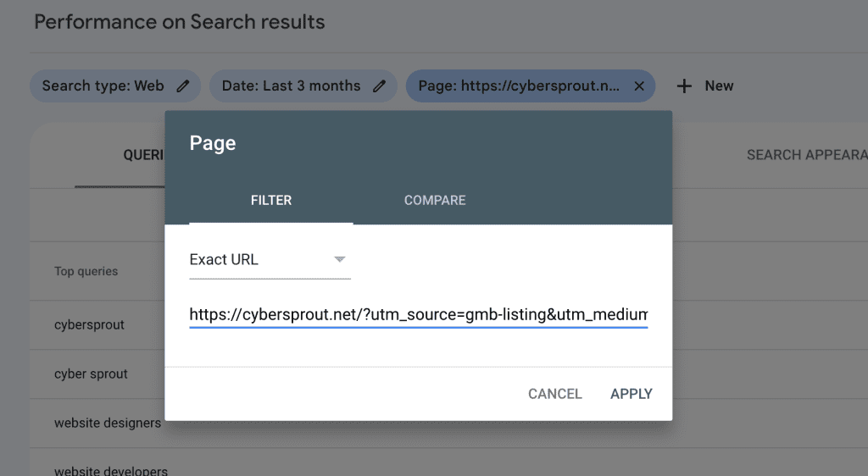
Task: Edit the Search type: Web filter pencil icon
Action: pos(183,86)
